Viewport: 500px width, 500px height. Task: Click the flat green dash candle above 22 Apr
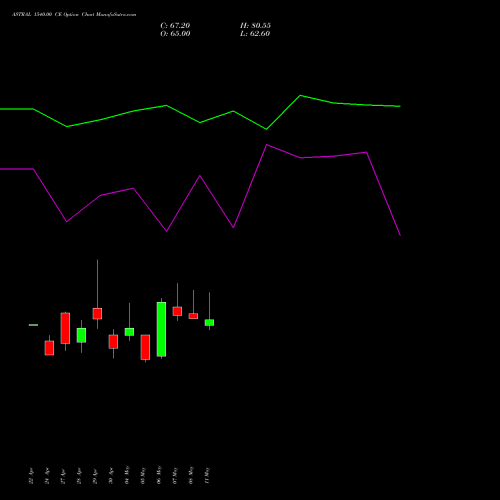33,325
